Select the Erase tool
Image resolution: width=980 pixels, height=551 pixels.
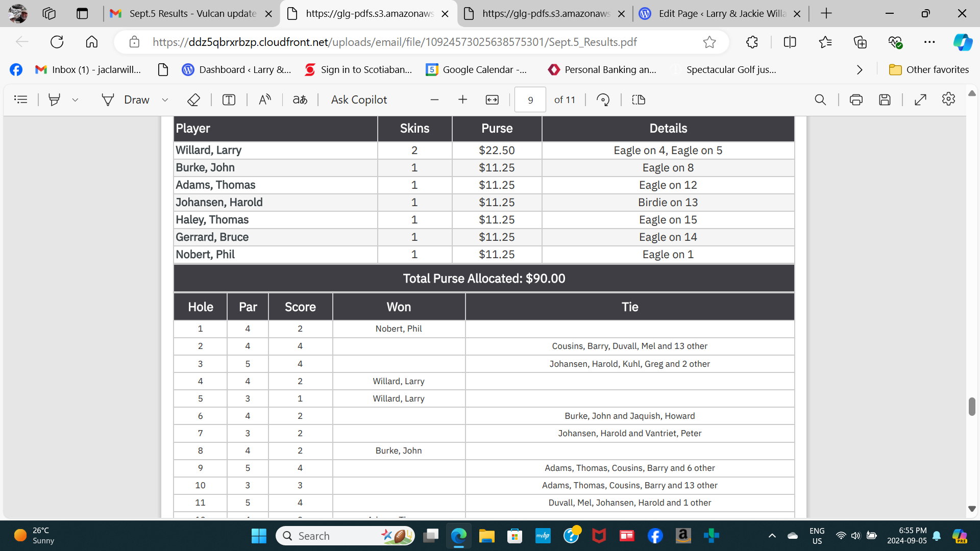(193, 99)
